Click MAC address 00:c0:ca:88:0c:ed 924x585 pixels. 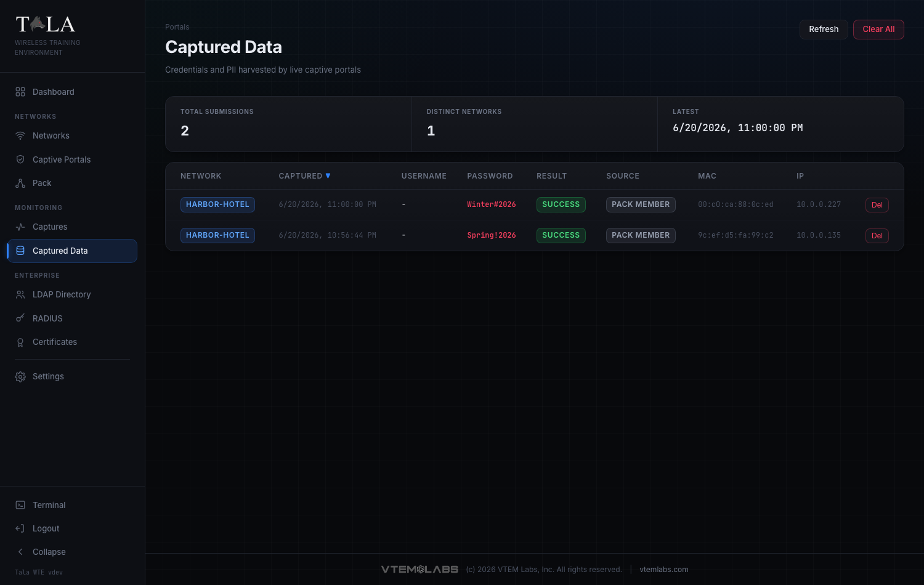[736, 204]
